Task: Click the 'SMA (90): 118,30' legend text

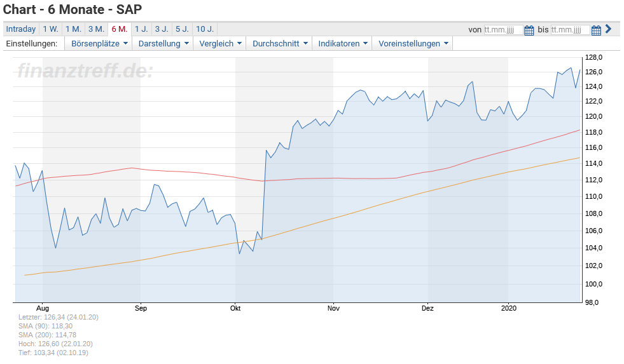Action: coord(45,326)
